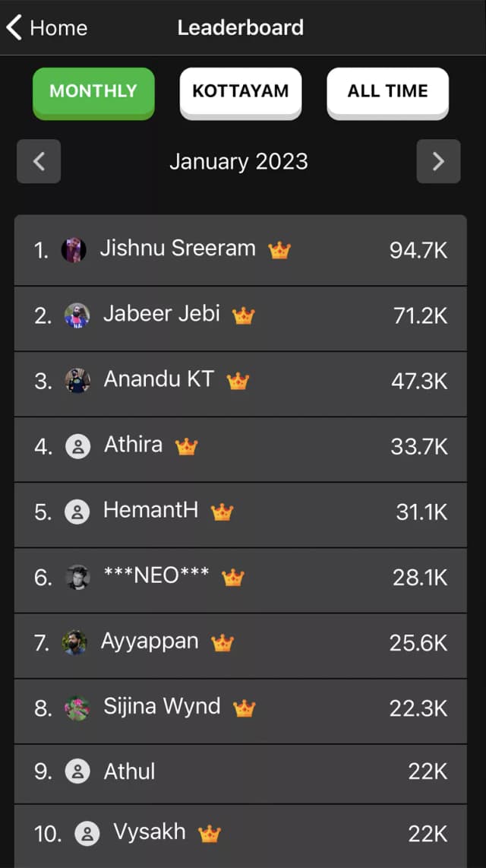Tap Jishnu Sreeram's 94.7K score
The width and height of the screenshot is (486, 868).
pyautogui.click(x=418, y=250)
